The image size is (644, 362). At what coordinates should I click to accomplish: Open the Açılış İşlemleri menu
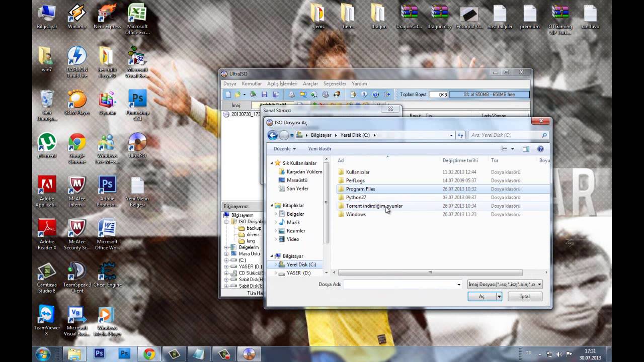pos(282,83)
